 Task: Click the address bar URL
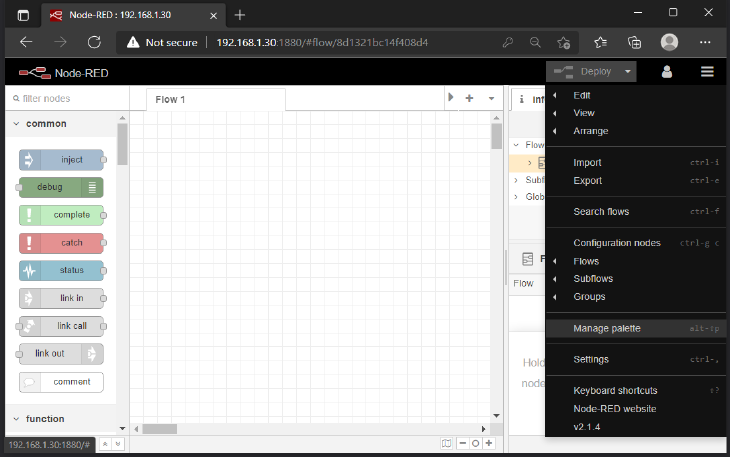tap(322, 42)
